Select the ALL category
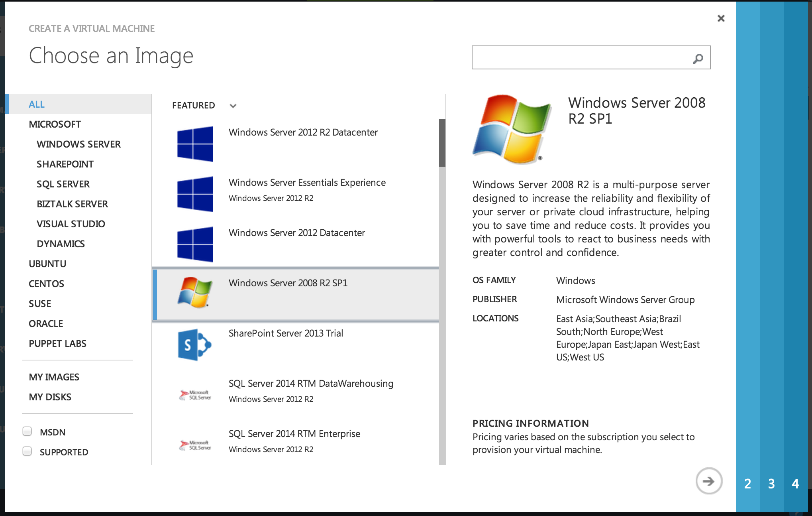This screenshot has width=812, height=516. [37, 104]
